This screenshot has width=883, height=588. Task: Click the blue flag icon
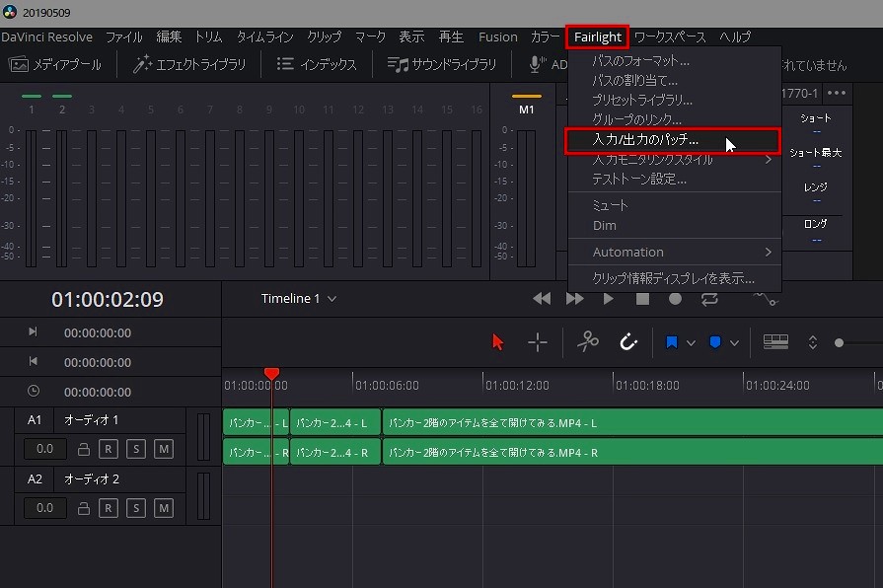(x=672, y=342)
